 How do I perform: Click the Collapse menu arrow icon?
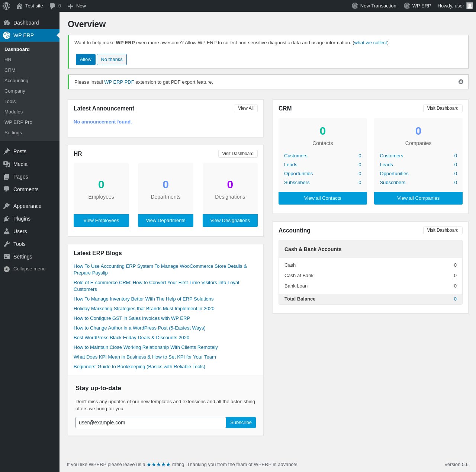pos(7,269)
